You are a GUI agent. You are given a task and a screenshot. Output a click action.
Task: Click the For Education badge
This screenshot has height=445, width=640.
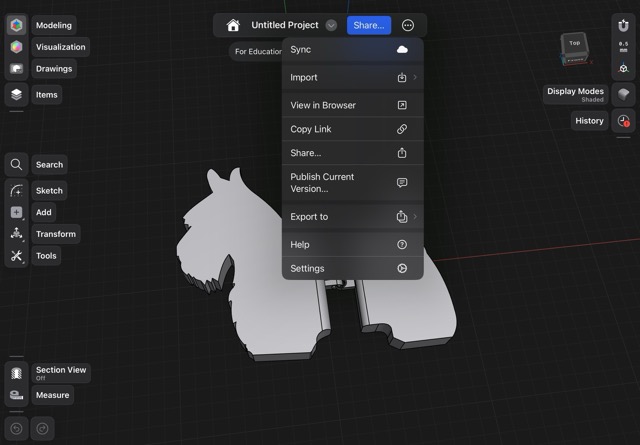[x=257, y=52]
